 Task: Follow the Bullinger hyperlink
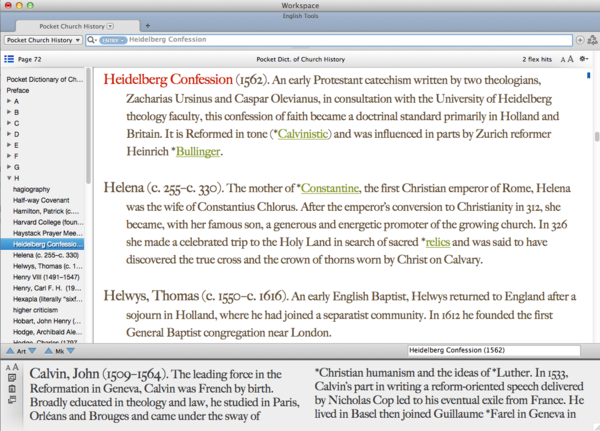[x=198, y=152]
